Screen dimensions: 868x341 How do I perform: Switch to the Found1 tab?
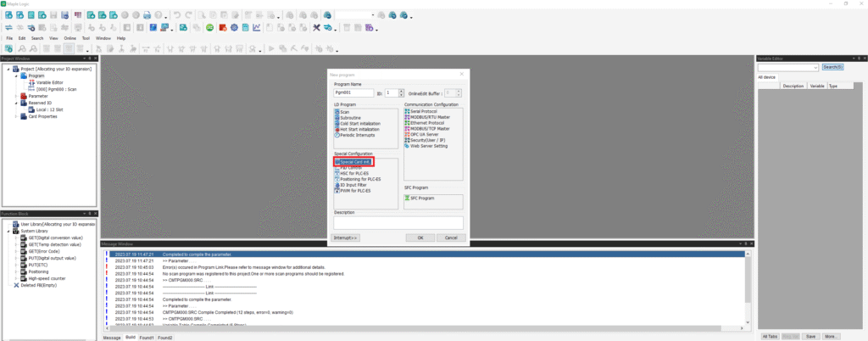(147, 337)
